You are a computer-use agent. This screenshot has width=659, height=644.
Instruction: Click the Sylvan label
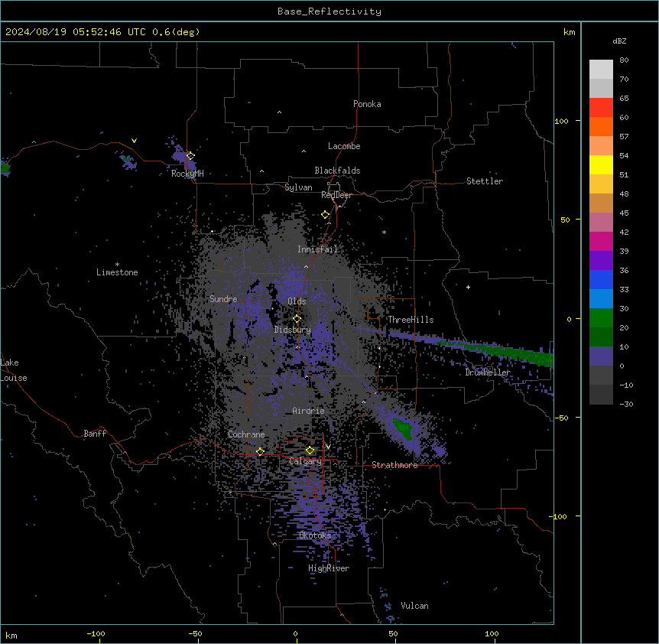coord(298,187)
